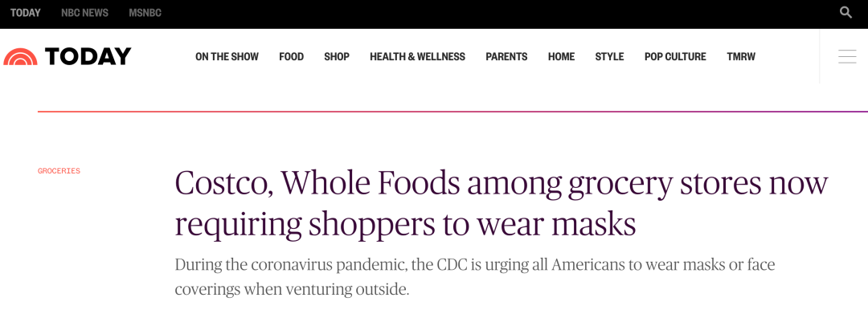The height and width of the screenshot is (318, 868).
Task: Open the STYLE section
Action: [609, 56]
